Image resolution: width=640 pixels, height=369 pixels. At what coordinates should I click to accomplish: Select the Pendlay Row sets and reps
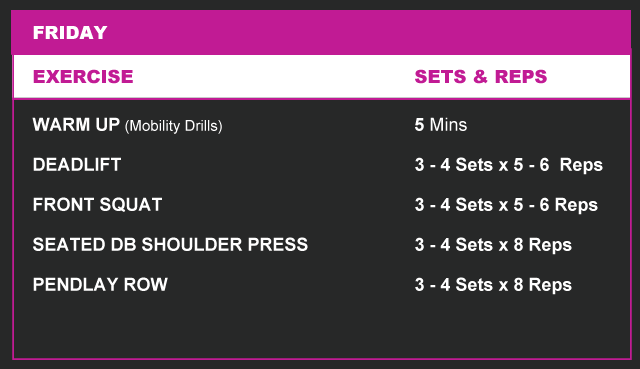pyautogui.click(x=493, y=285)
